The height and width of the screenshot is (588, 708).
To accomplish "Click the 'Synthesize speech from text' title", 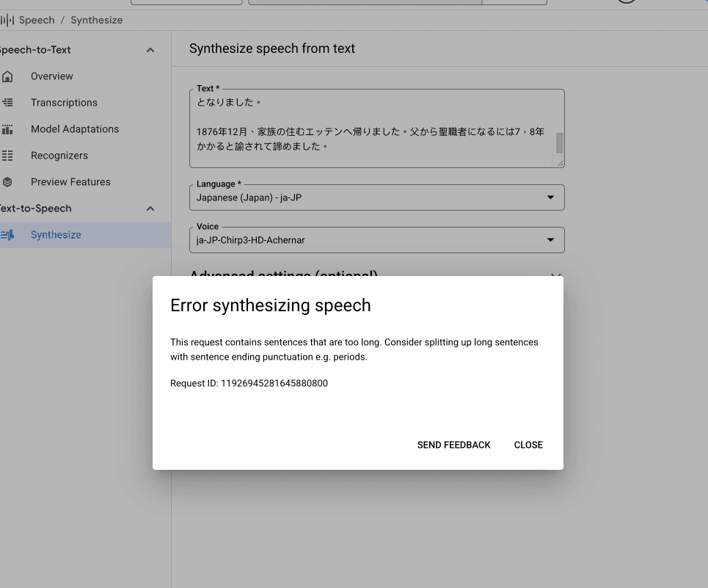I will tap(271, 48).
